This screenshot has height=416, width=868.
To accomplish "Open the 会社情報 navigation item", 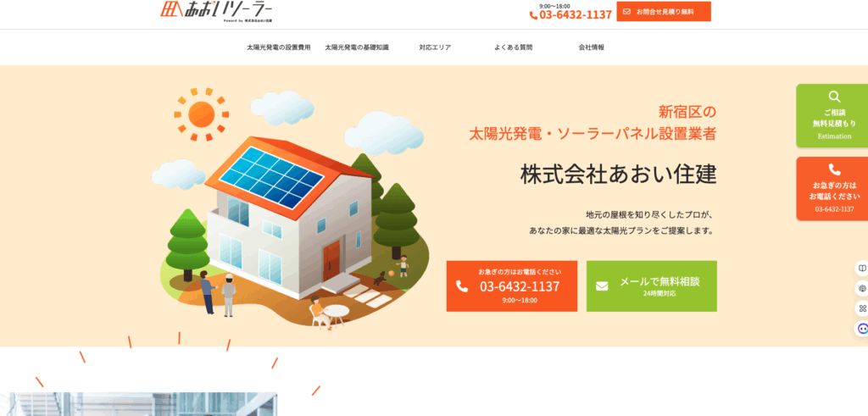I will (591, 47).
